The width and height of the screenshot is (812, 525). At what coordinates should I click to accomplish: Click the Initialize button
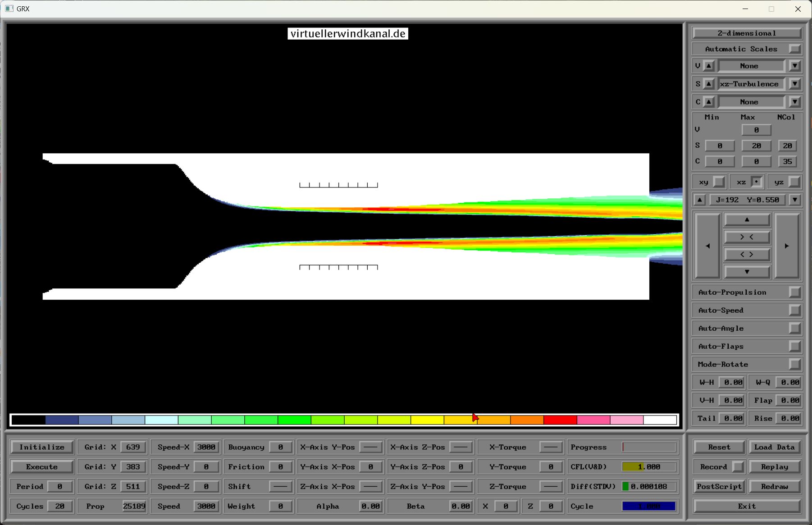coord(42,447)
